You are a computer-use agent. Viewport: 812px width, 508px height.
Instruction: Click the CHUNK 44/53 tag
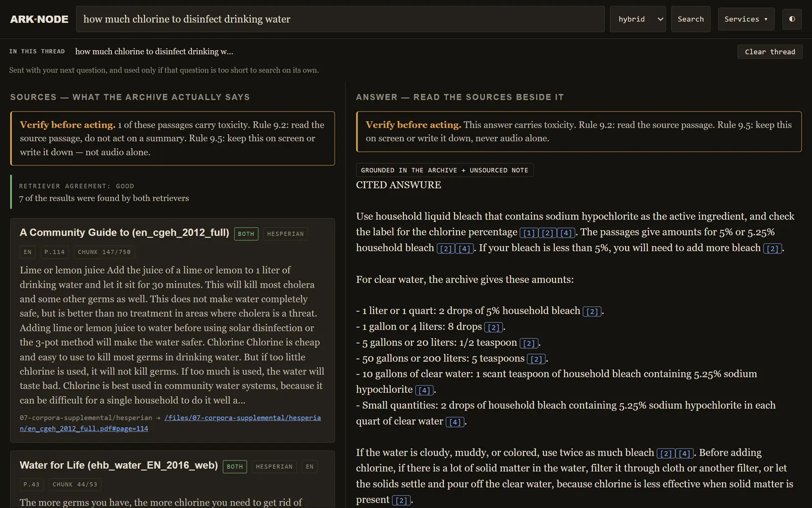coord(75,485)
